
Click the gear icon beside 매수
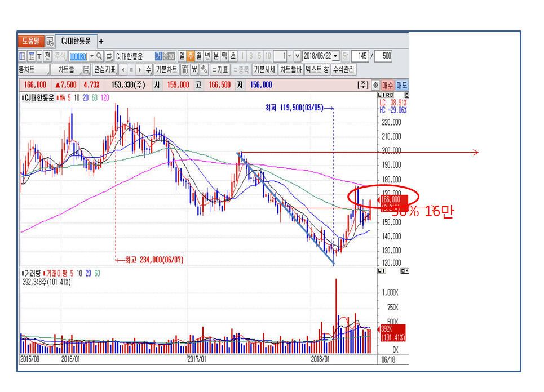pos(375,84)
